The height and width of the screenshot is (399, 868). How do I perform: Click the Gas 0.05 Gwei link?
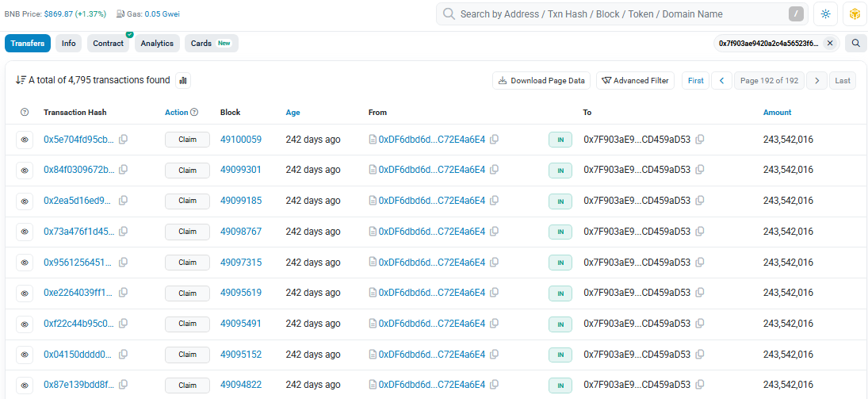click(162, 13)
